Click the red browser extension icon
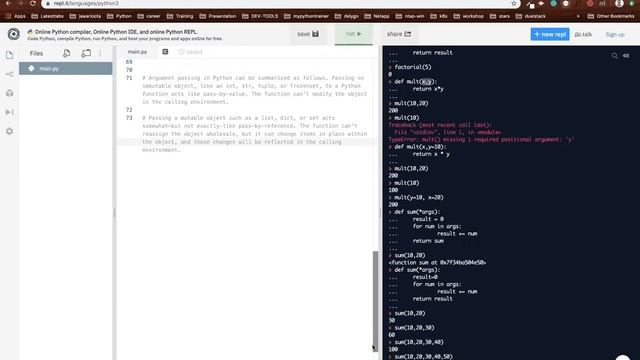Viewport: 640px width, 360px height. [x=590, y=3]
